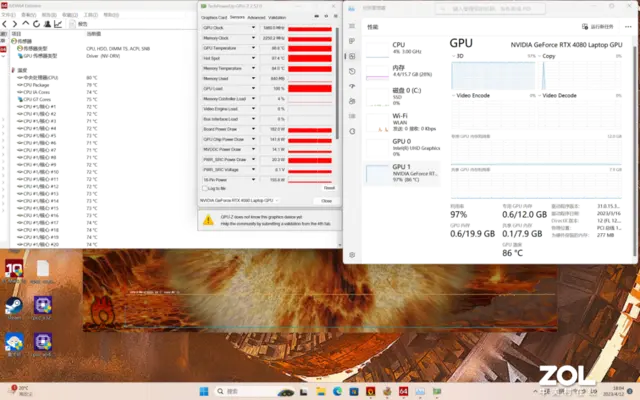Open the GPU-Z hamburger menu icon
640x400 pixels.
click(336, 16)
